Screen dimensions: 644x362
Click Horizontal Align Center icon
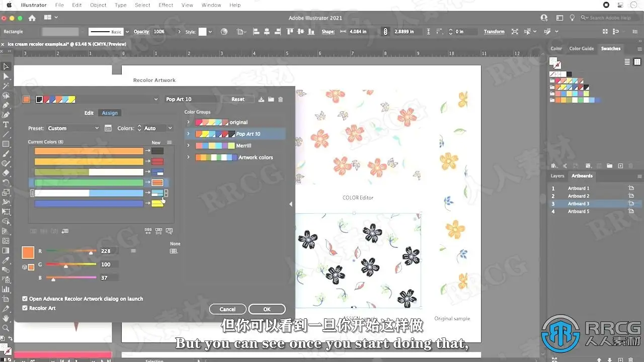tap(266, 31)
